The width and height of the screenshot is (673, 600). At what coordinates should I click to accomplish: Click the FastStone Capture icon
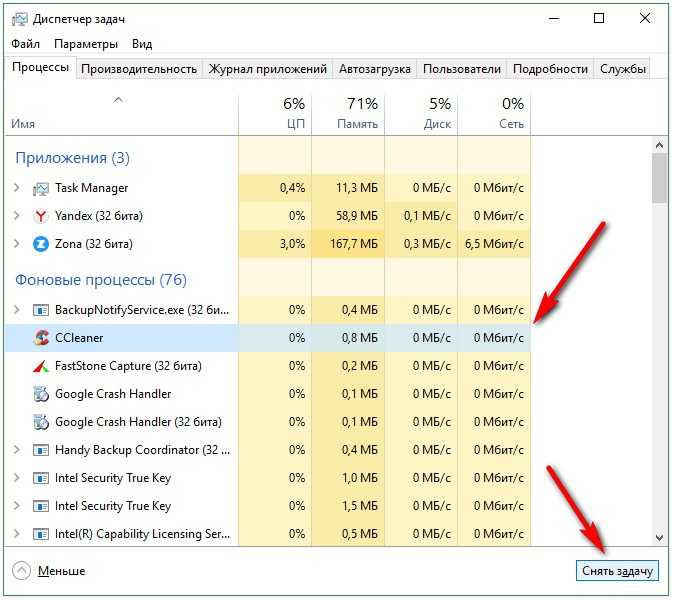(41, 366)
